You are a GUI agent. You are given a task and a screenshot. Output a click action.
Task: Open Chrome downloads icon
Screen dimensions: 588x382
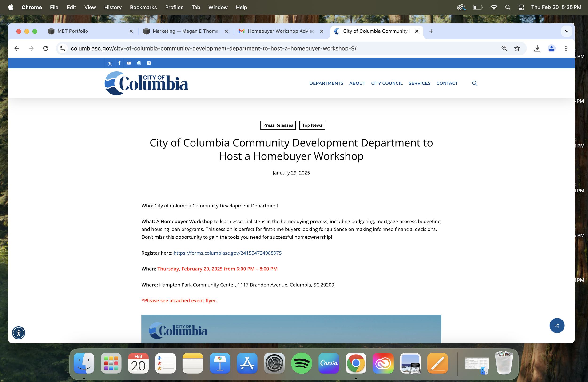(x=537, y=48)
